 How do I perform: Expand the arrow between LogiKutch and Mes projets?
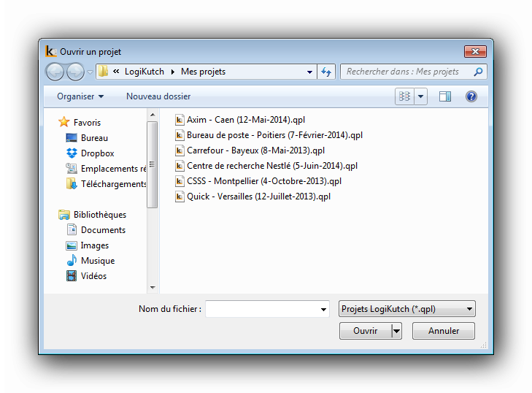(173, 72)
